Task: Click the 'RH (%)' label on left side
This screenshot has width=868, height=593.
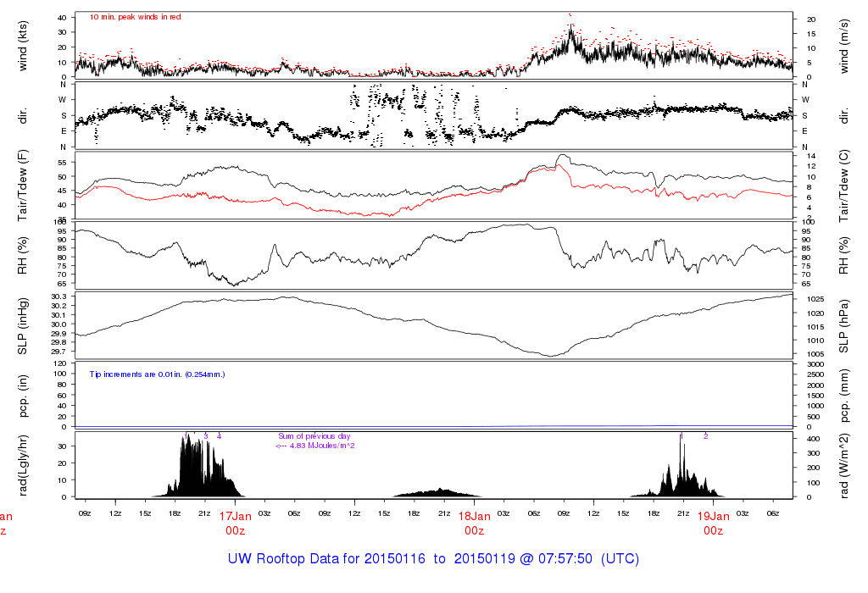Action: pos(23,256)
